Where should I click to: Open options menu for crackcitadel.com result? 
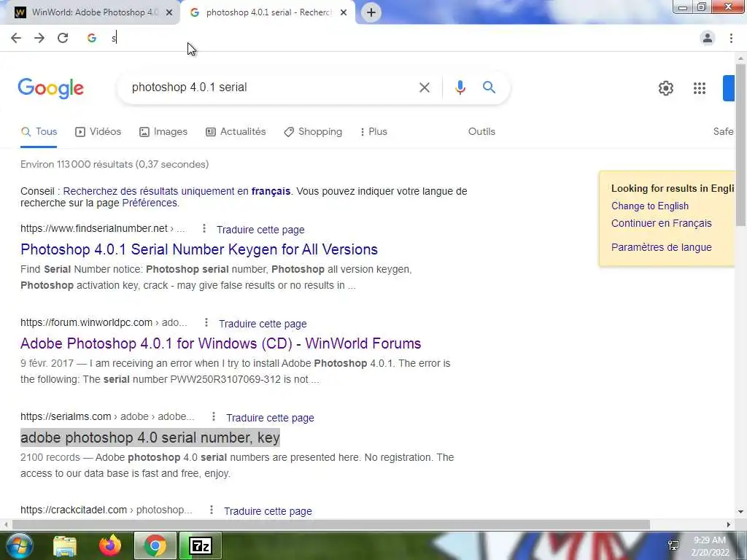[212, 510]
